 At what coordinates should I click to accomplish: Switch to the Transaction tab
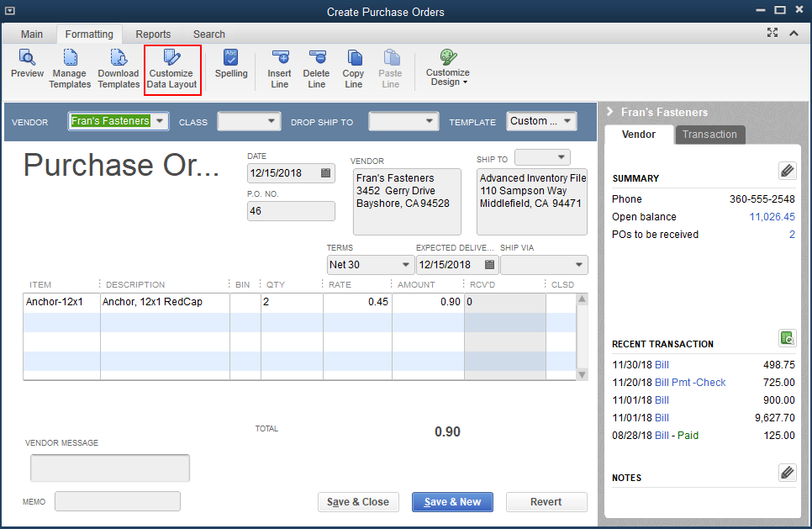click(x=709, y=135)
